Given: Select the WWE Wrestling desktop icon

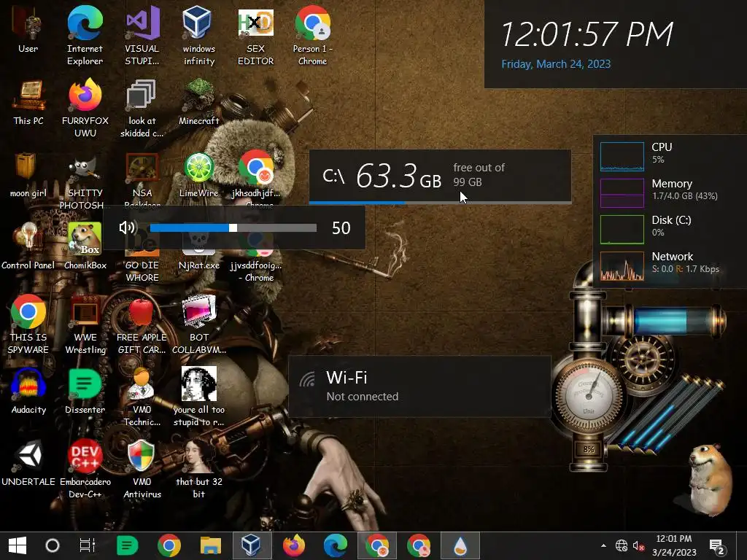Looking at the screenshot, I should [85, 324].
